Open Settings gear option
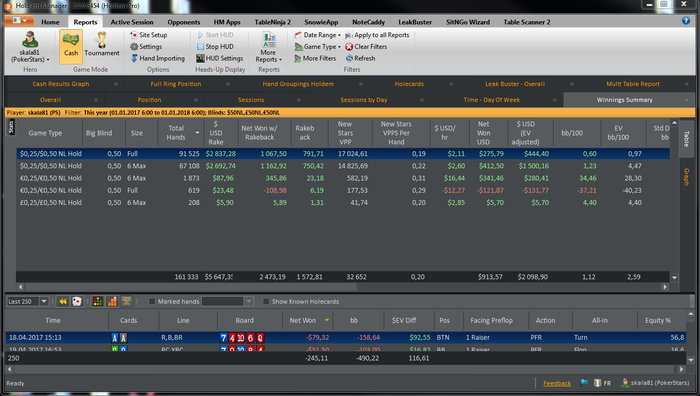 click(146, 46)
